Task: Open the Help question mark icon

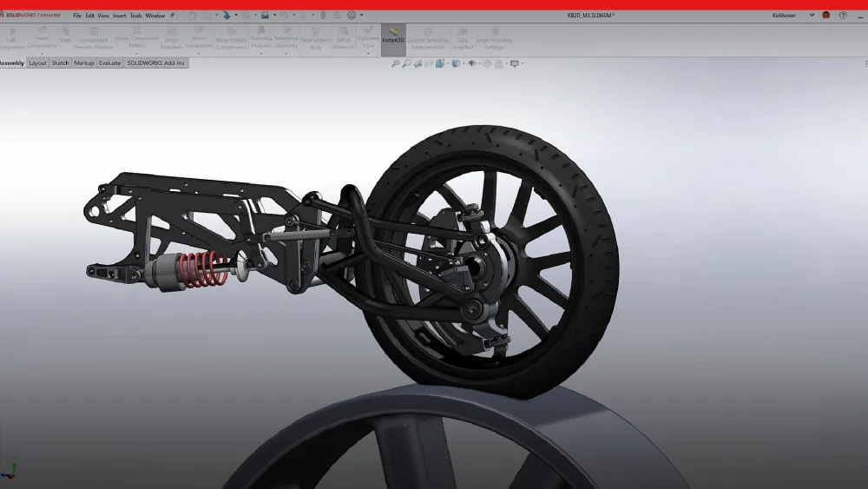Action: [843, 16]
